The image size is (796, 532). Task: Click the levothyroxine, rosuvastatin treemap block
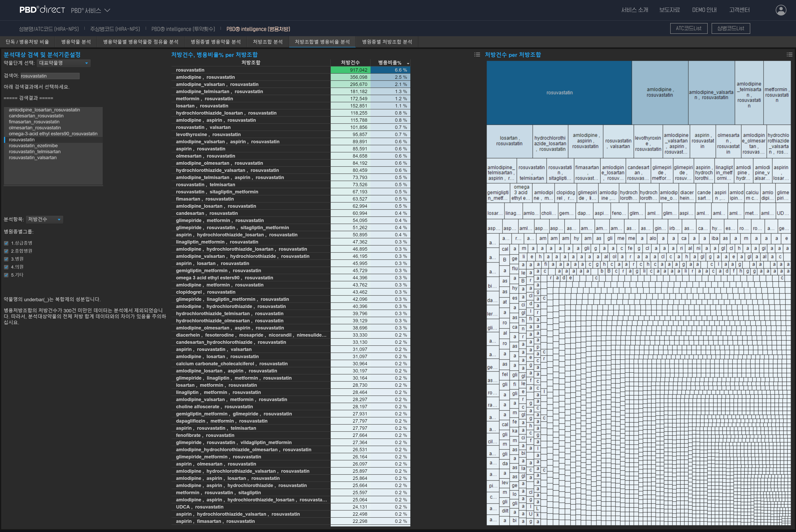tap(648, 141)
